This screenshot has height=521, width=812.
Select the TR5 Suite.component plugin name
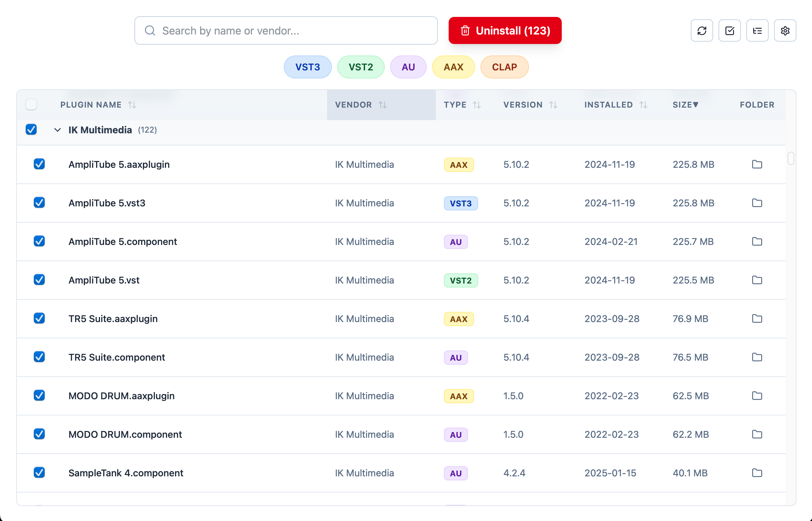(x=116, y=357)
